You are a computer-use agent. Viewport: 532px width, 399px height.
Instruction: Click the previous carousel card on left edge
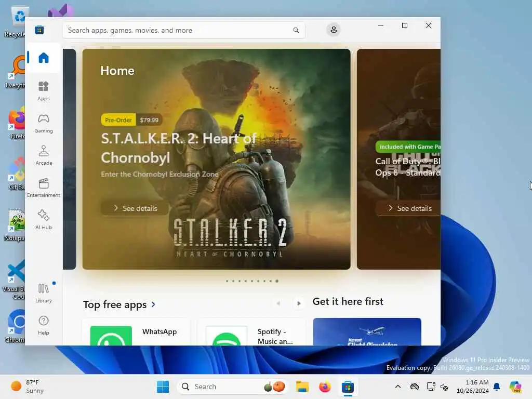70,159
